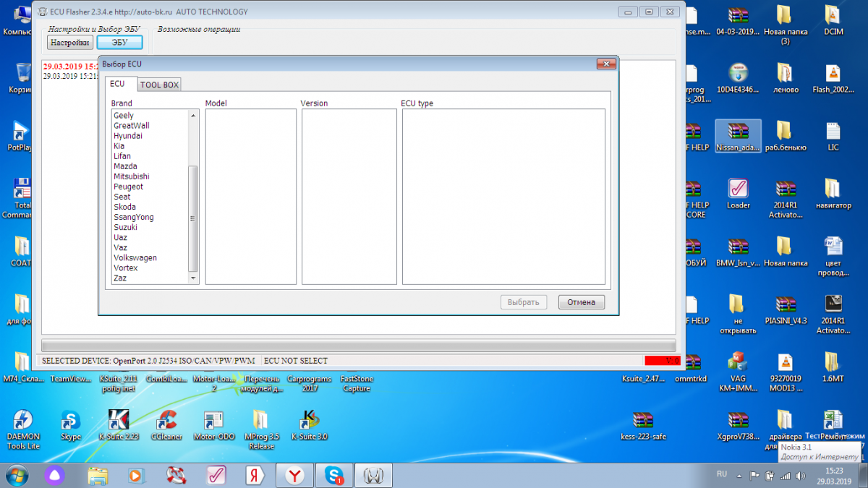Viewport: 868px width, 488px height.
Task: Click Brand list scrollbar up arrow
Action: pos(193,116)
